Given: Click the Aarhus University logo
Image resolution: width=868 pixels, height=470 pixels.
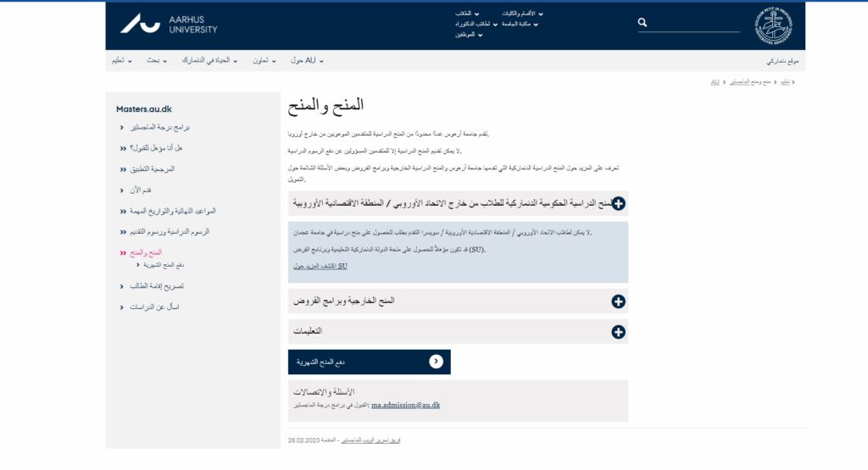Looking at the screenshot, I should pyautogui.click(x=169, y=24).
